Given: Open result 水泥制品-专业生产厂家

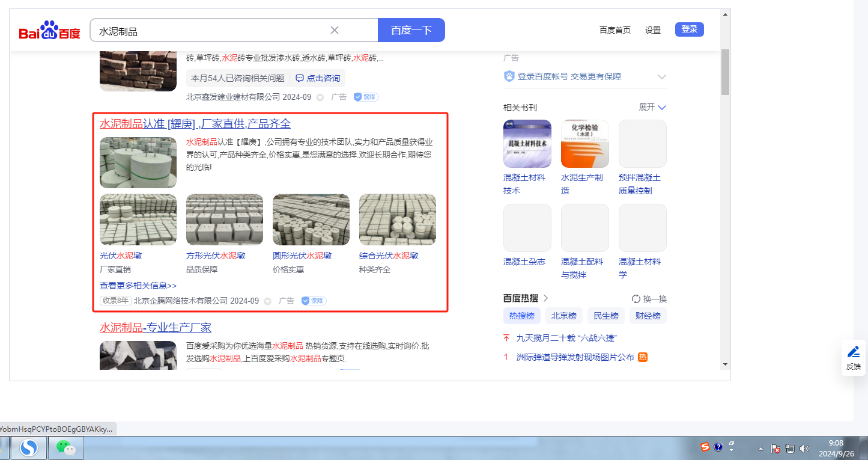Looking at the screenshot, I should pyautogui.click(x=156, y=328).
